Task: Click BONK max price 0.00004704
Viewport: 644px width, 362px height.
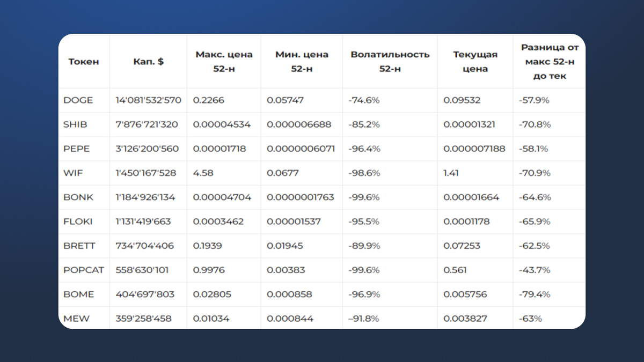Action: tap(222, 197)
